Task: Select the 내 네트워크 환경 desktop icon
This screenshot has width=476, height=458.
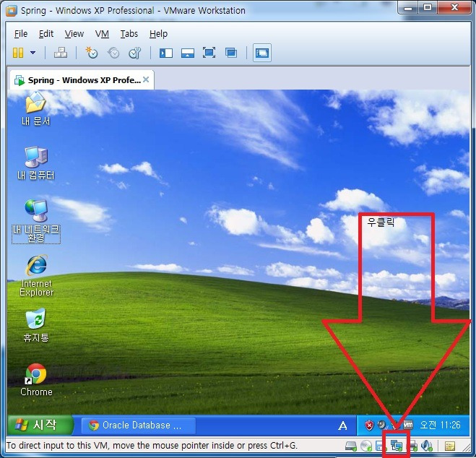Action: tap(36, 221)
